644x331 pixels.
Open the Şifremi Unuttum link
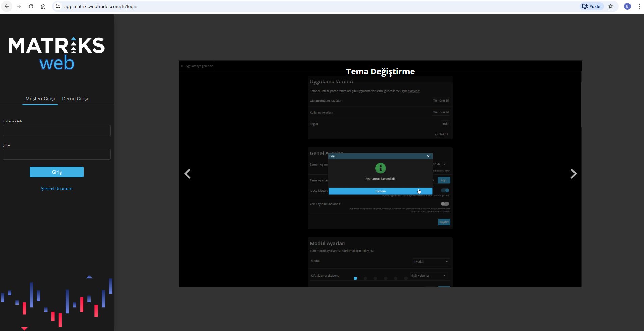[x=57, y=189]
